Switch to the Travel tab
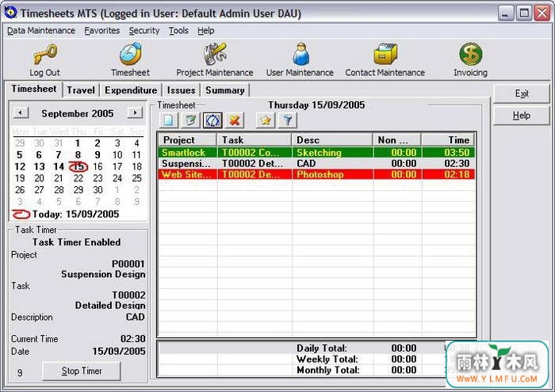555x392 pixels. 81,90
